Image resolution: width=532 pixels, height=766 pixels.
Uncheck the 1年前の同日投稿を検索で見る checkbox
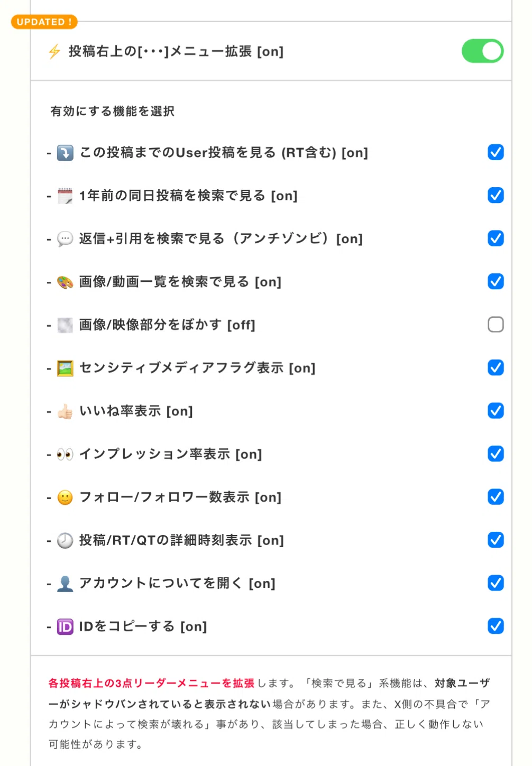496,195
